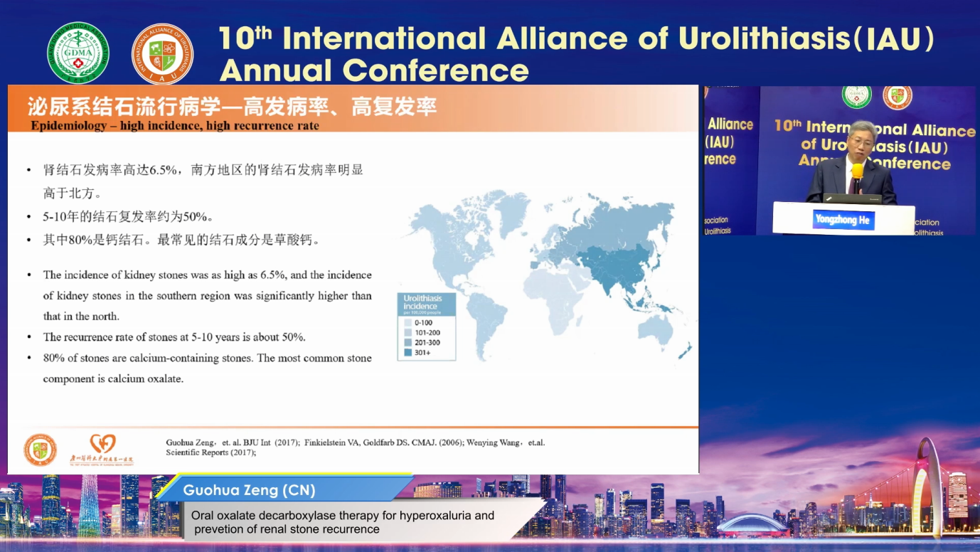
Task: Click the yellow microphone in front of the speaker
Action: tap(857, 172)
